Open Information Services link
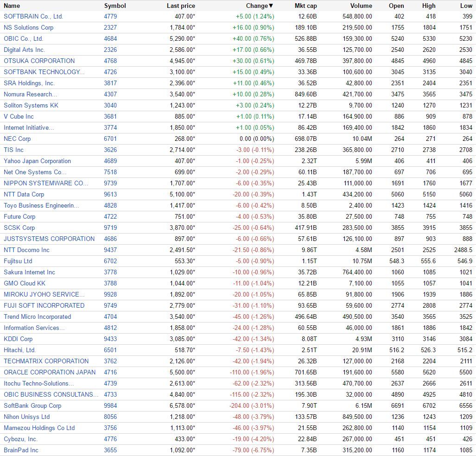 coord(34,328)
